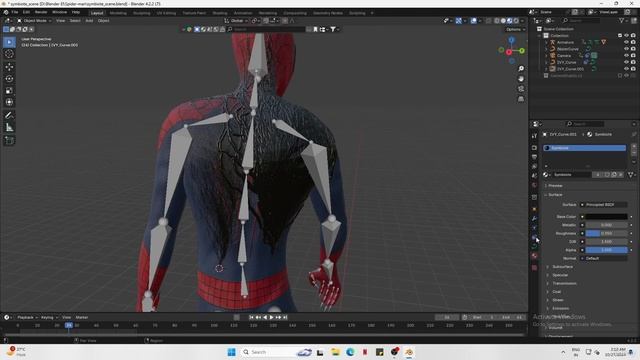Toggle eye icon for DYY_Curve.001
Image resolution: width=640 pixels, height=360 pixels.
coord(626,69)
